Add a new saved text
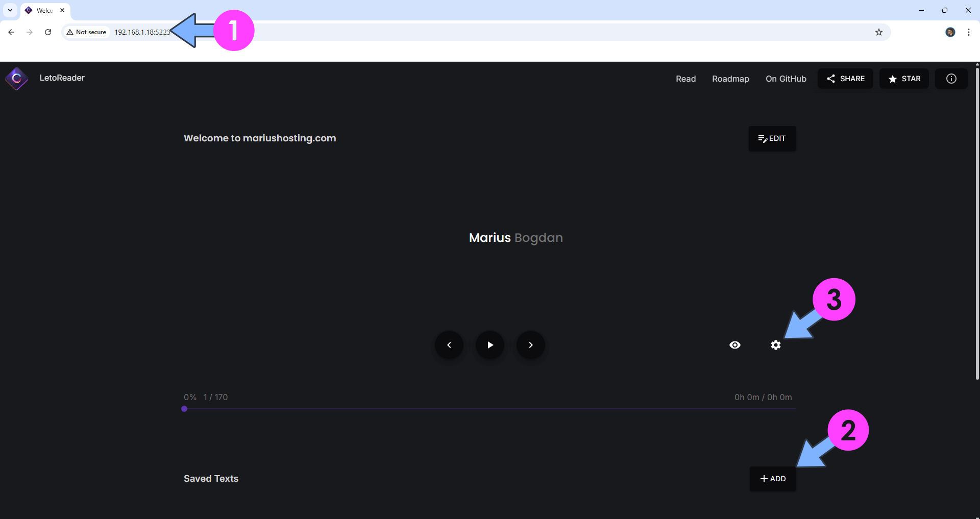The width and height of the screenshot is (980, 519). click(773, 479)
